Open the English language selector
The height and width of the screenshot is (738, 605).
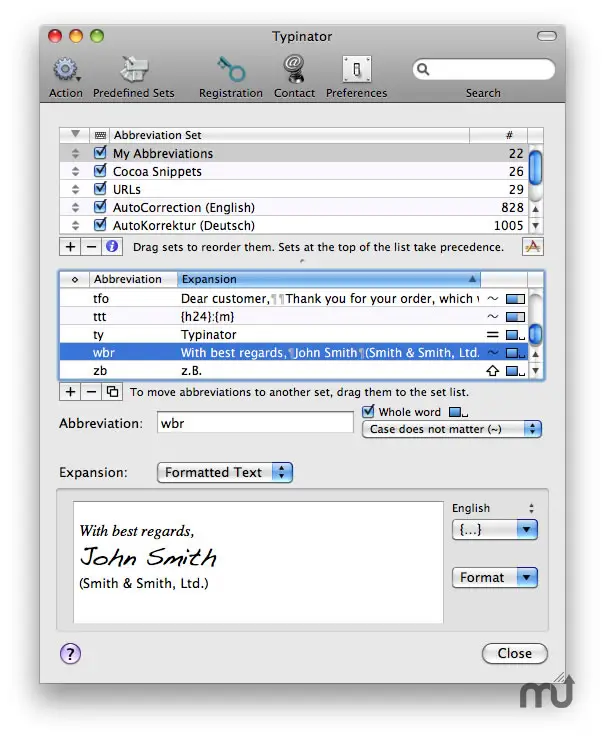[x=493, y=508]
